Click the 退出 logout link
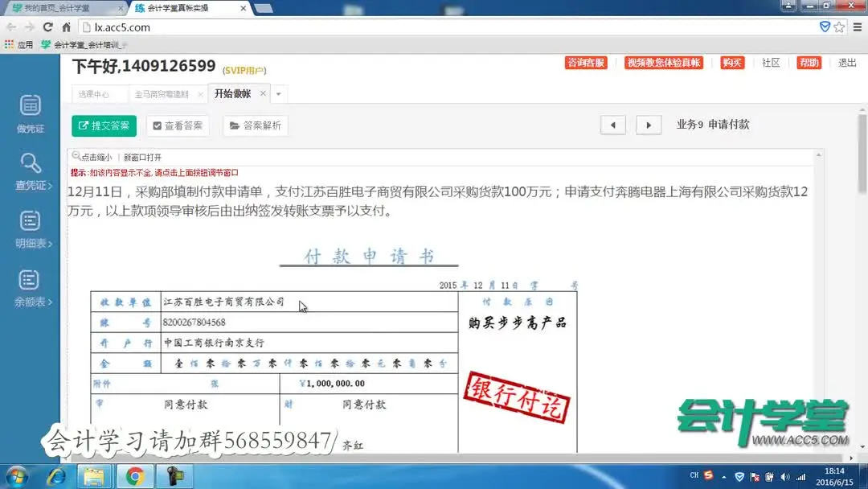 847,63
